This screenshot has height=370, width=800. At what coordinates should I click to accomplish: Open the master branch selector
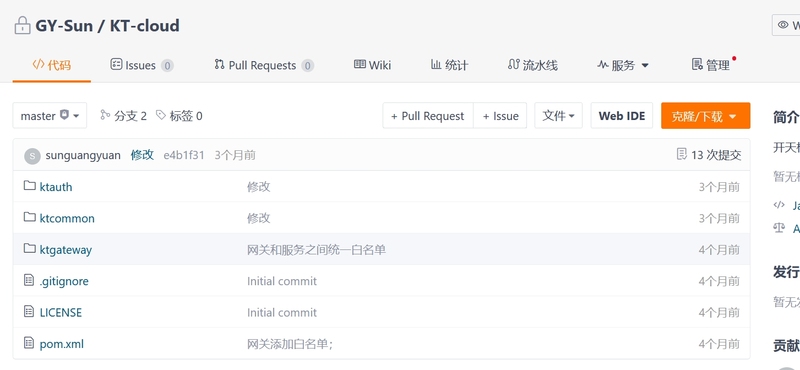coord(49,116)
